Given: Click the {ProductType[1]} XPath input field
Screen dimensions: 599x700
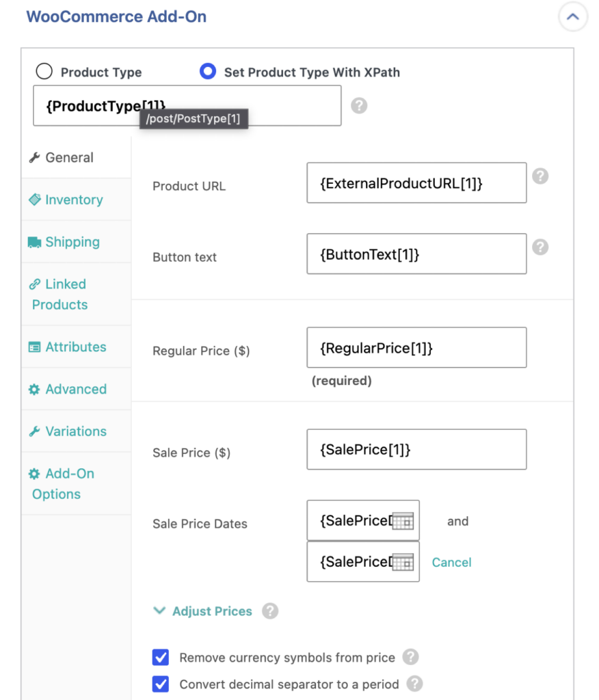Looking at the screenshot, I should tap(187, 106).
